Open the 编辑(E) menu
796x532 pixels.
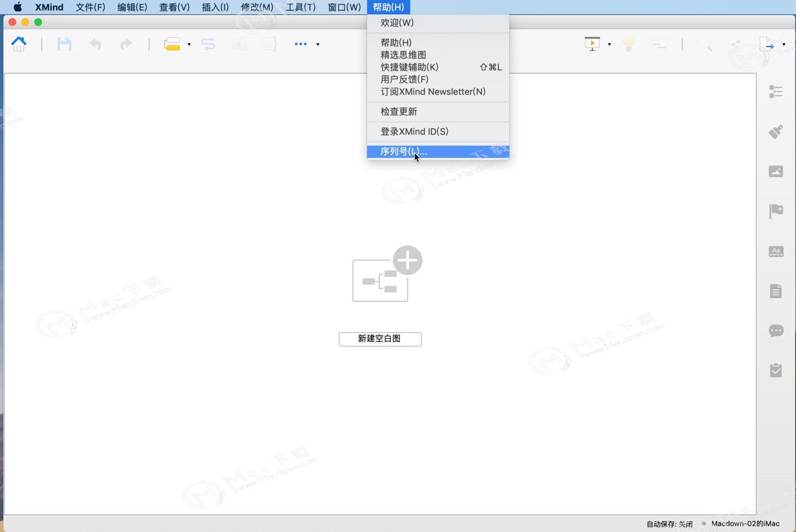point(132,7)
